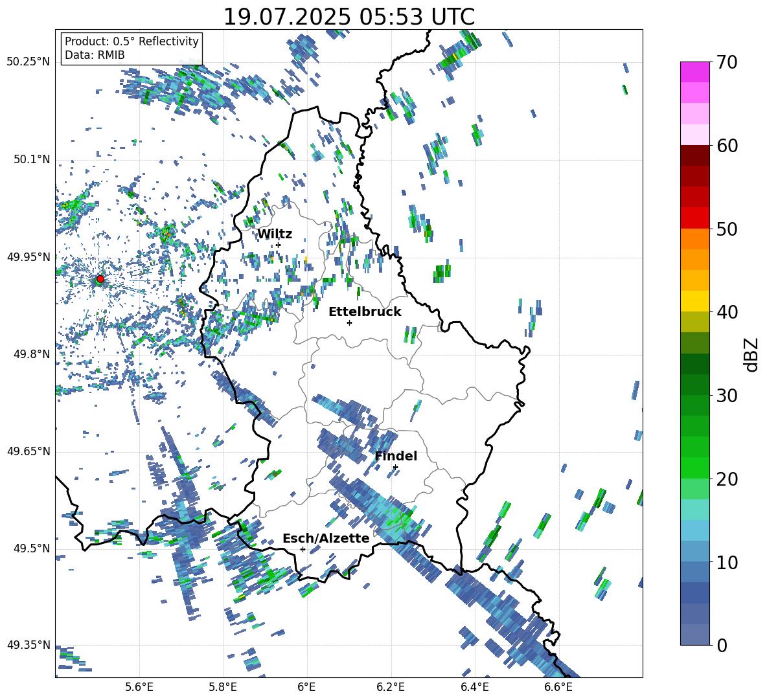The height and width of the screenshot is (700, 767).
Task: Click the Wiltz station cross marker
Action: (279, 245)
